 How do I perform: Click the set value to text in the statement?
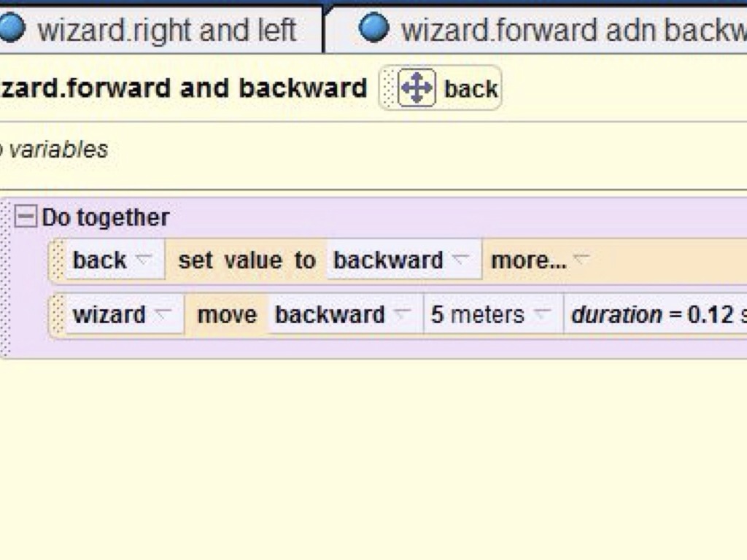(x=247, y=260)
